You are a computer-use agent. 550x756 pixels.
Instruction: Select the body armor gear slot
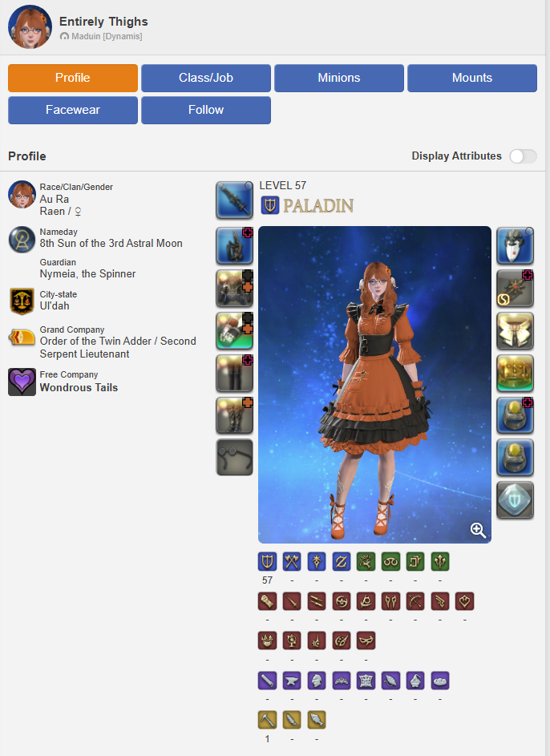234,289
